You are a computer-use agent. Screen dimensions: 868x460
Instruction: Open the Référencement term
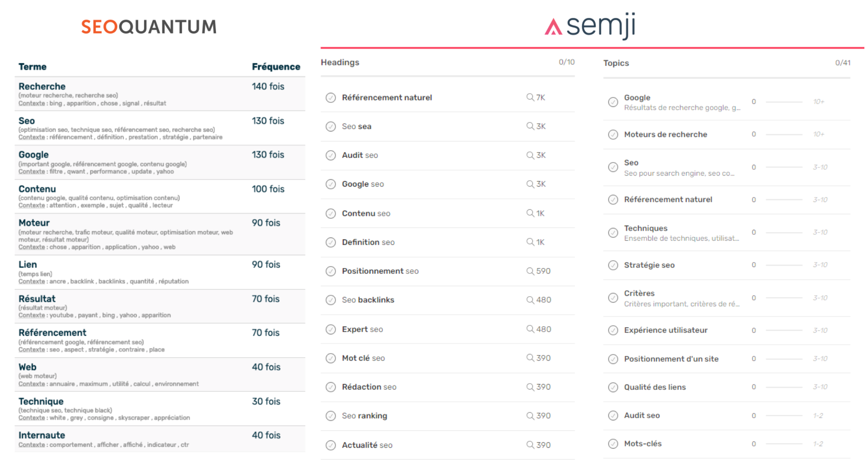(52, 333)
